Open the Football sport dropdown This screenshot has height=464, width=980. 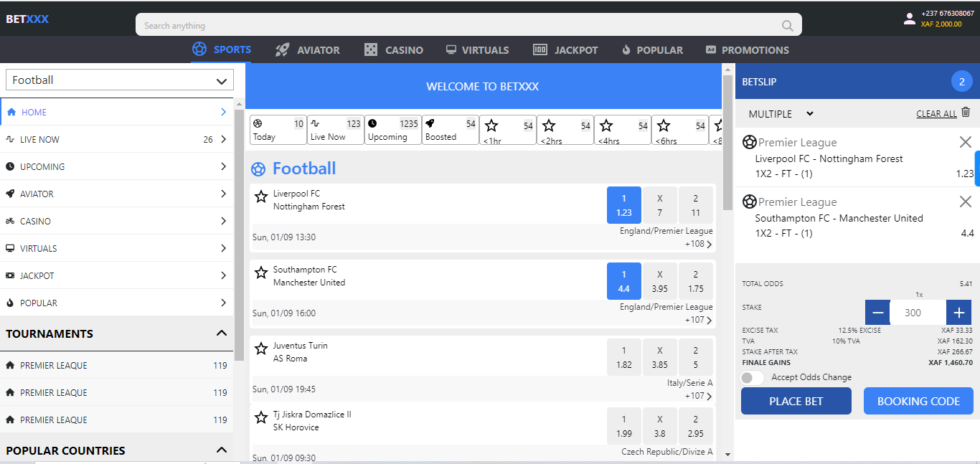(x=120, y=80)
